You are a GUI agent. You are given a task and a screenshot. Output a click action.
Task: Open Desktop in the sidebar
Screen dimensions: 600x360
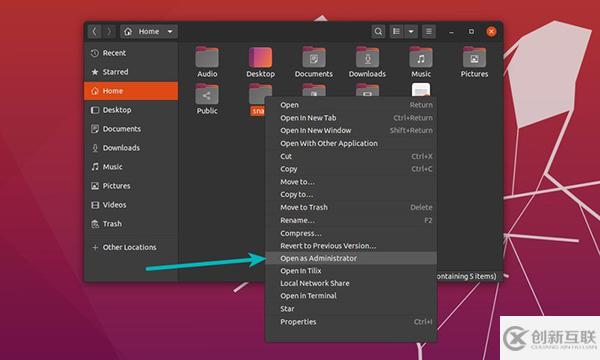tap(131, 110)
